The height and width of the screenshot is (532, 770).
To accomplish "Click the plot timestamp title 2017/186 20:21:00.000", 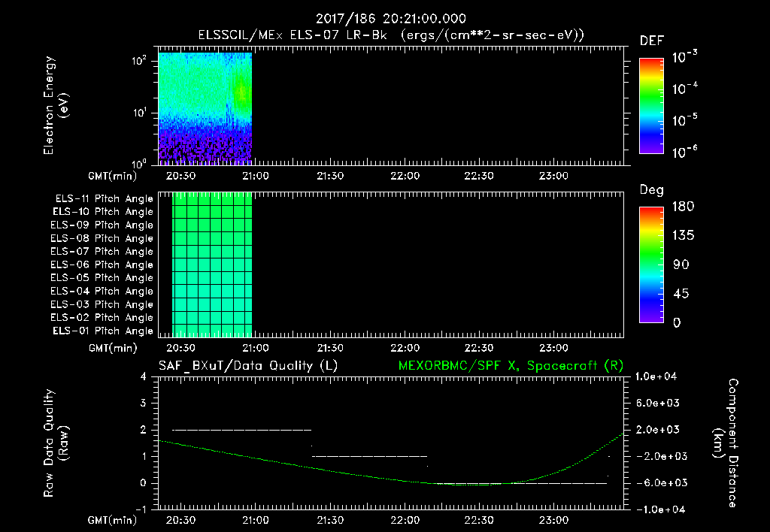I will (390, 19).
